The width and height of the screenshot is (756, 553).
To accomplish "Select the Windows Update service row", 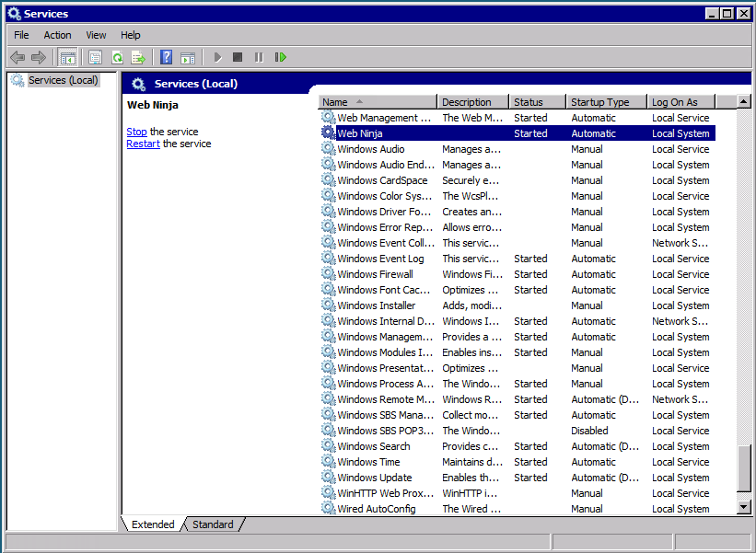I will tap(374, 478).
